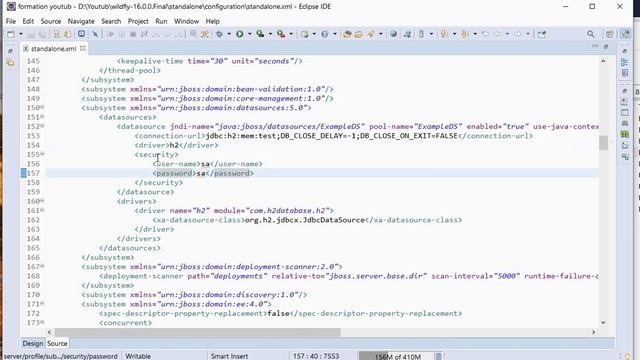Open the Back navigation history dropdown
This screenshot has height=360, width=640.
click(x=507, y=34)
